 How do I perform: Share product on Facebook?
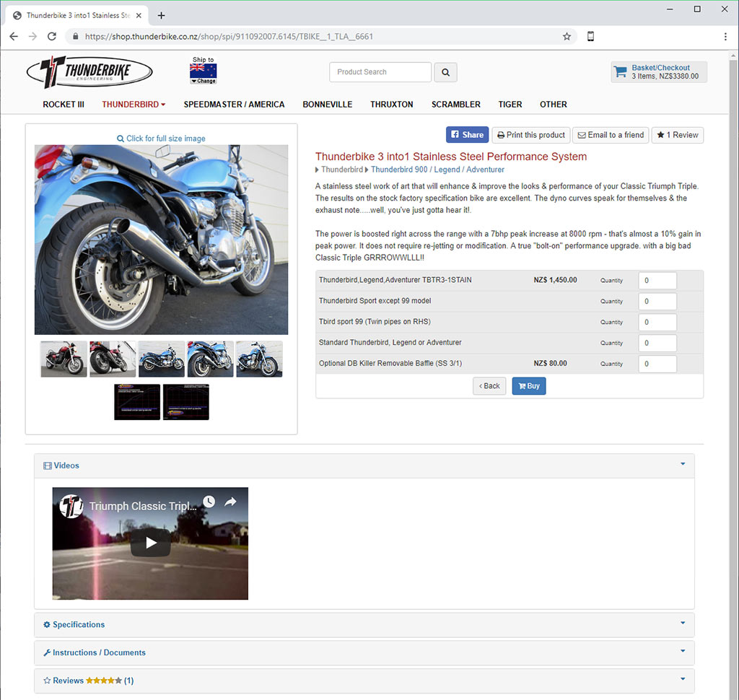467,135
